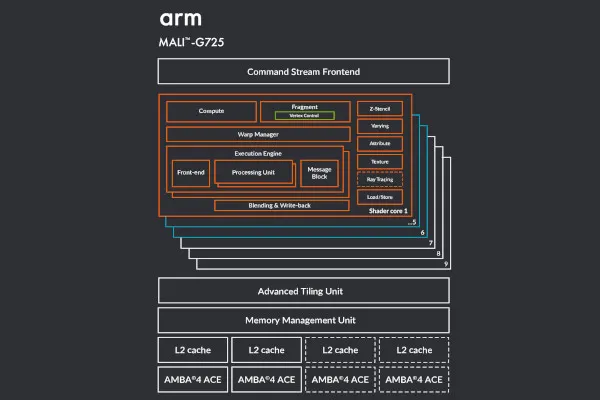
Task: Select the Texture block
Action: [x=379, y=161]
